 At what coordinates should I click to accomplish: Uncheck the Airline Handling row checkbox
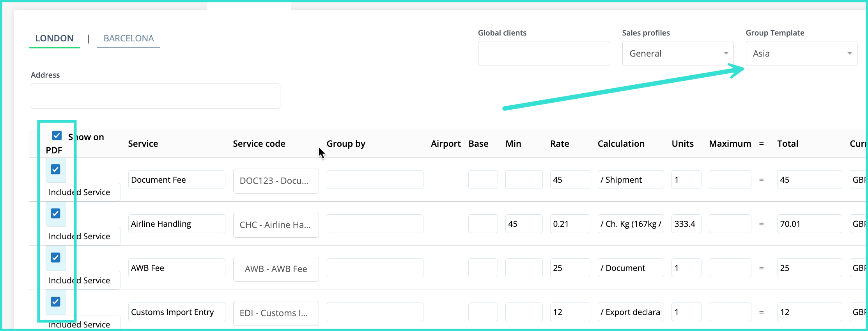tap(55, 214)
